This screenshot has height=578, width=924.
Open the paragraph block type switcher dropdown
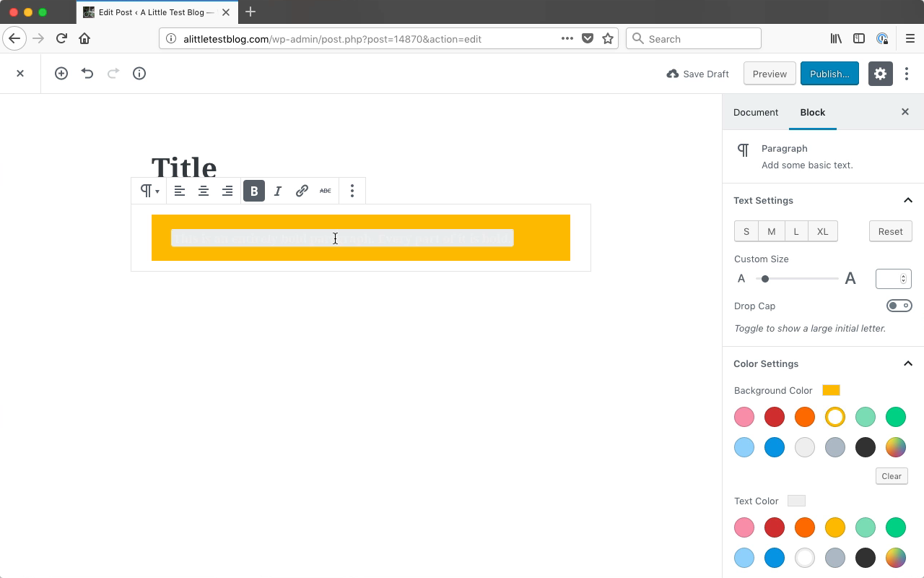coord(149,191)
